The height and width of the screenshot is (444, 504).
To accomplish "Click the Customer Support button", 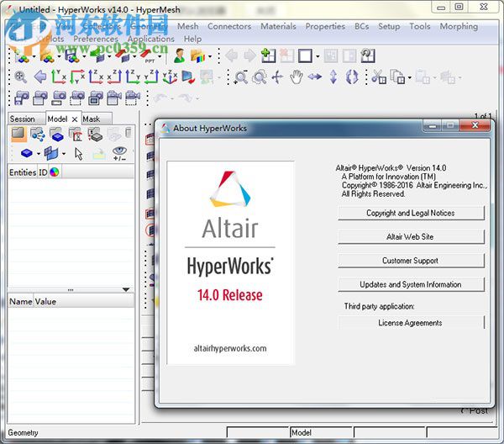I will pyautogui.click(x=411, y=261).
